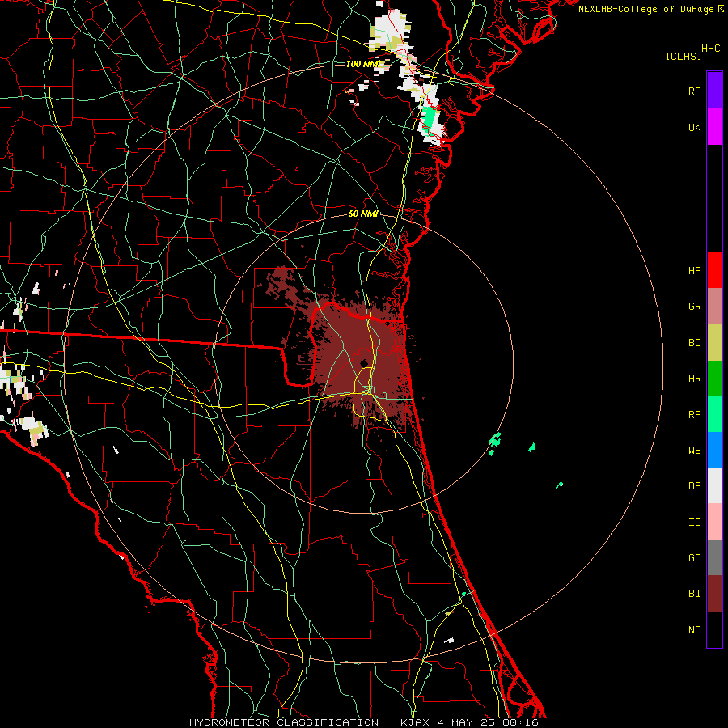Viewport: 728px width, 728px height.
Task: Click the "ND" legend label
Action: point(695,630)
